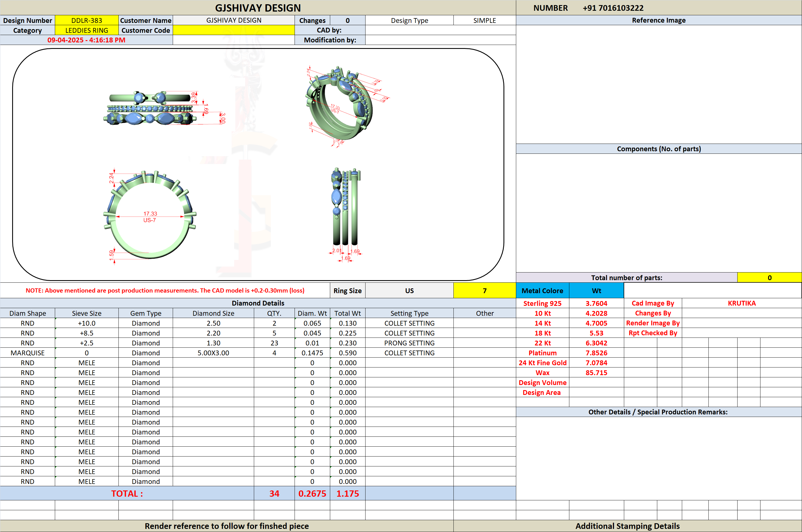Image resolution: width=802 pixels, height=532 pixels.
Task: Click the Cad Image By name KRUTIKA
Action: (x=742, y=303)
